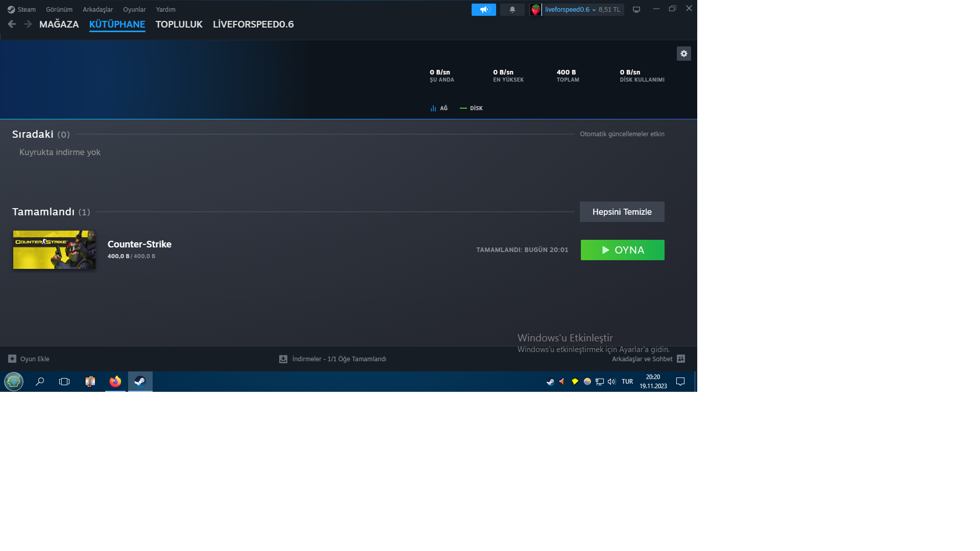Click the İndirmeler download status icon
The width and height of the screenshot is (980, 551).
(283, 359)
